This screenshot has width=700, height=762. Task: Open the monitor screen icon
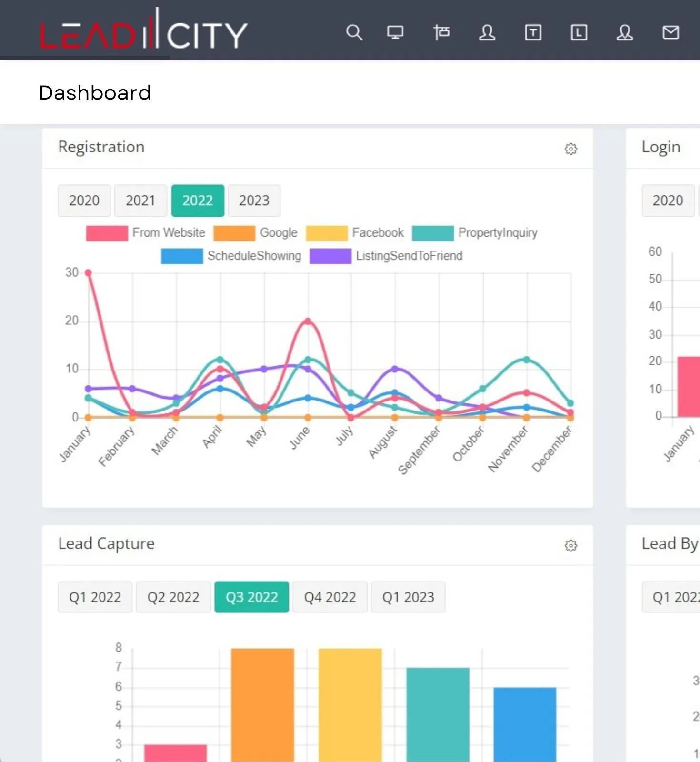click(x=395, y=33)
